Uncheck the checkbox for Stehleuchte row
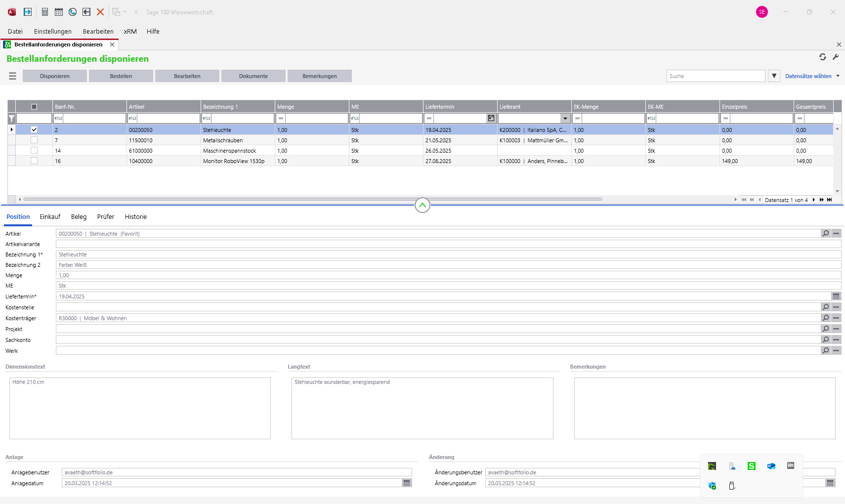 (x=34, y=129)
